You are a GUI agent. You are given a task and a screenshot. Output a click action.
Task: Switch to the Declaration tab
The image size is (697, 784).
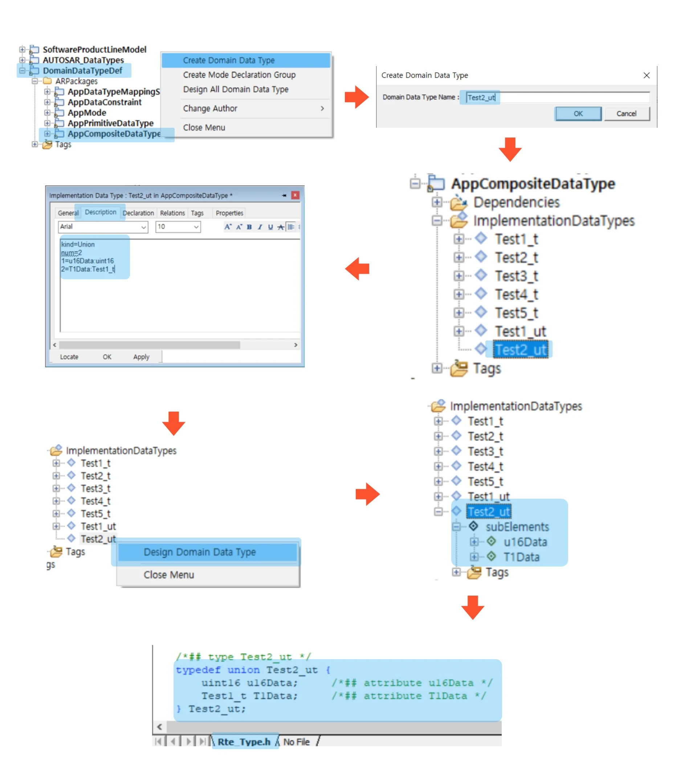138,213
